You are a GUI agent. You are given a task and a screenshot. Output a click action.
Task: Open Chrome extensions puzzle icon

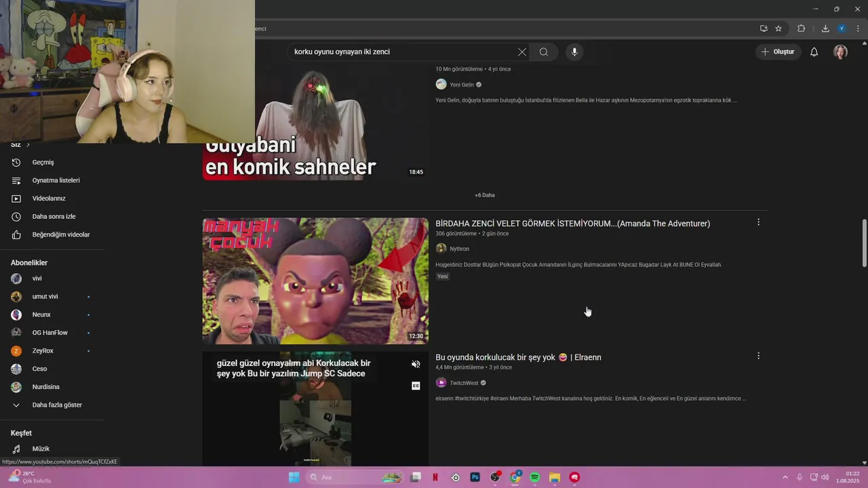[801, 28]
